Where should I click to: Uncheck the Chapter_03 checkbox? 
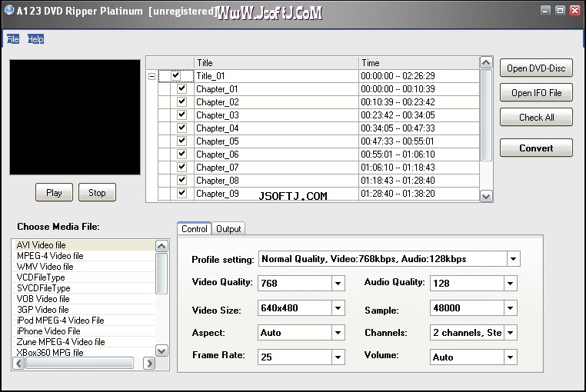click(181, 115)
